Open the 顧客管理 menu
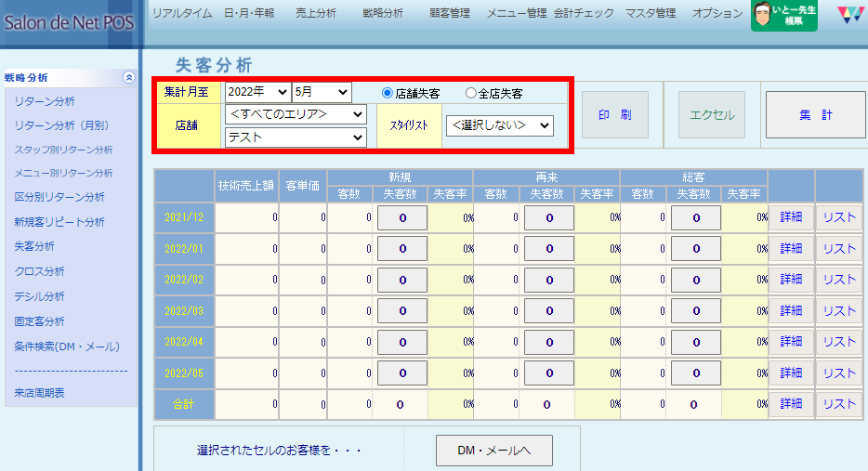This screenshot has height=471, width=868. tap(450, 13)
